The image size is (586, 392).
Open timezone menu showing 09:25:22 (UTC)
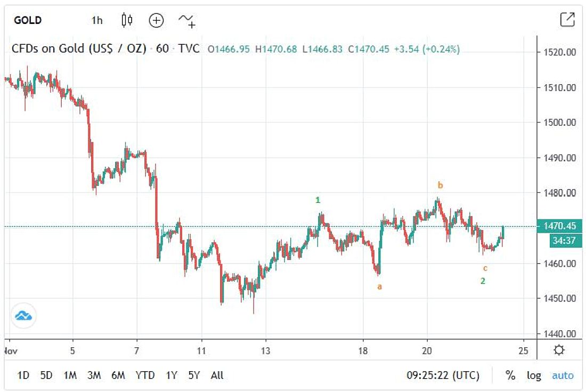point(443,375)
